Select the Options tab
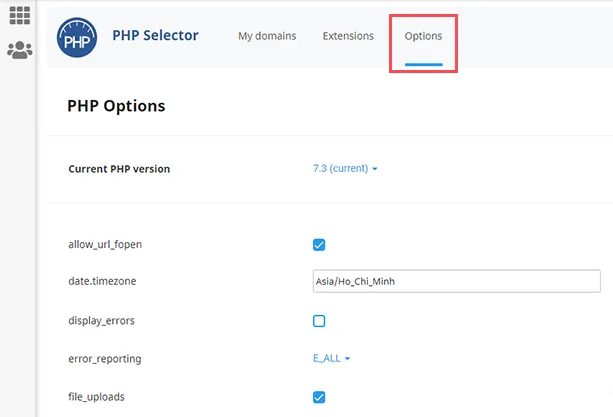Viewport: 613px width, 417px height. click(423, 36)
